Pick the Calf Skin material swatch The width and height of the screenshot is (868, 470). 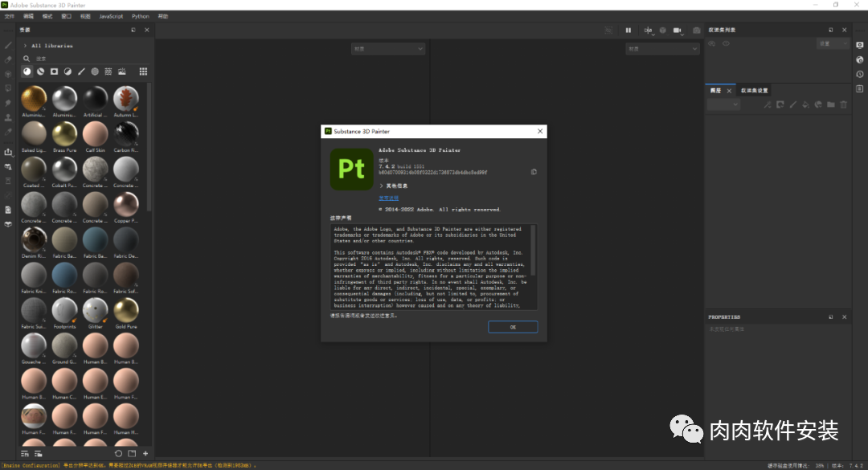tap(95, 134)
